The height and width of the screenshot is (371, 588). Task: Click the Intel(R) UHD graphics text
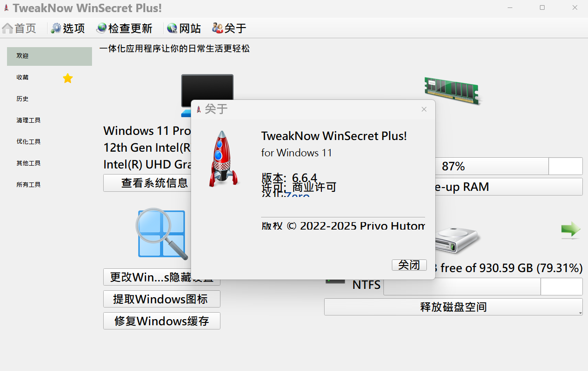[x=147, y=165]
